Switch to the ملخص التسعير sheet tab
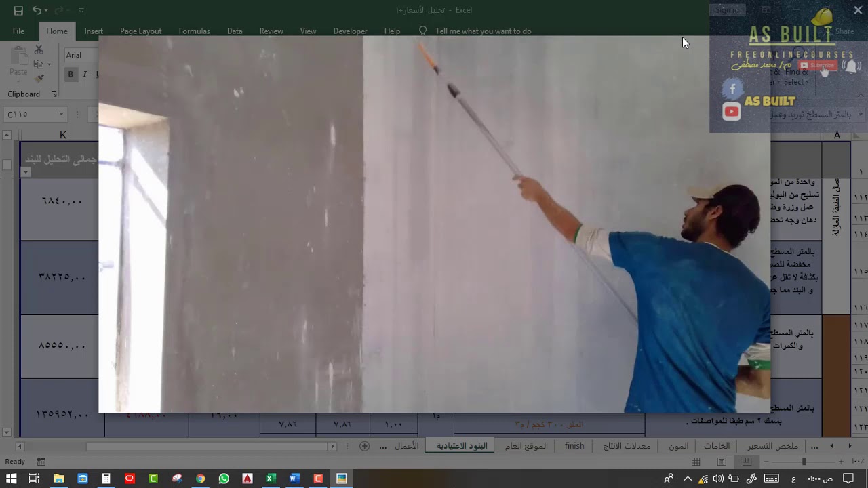This screenshot has height=488, width=868. pos(772,446)
